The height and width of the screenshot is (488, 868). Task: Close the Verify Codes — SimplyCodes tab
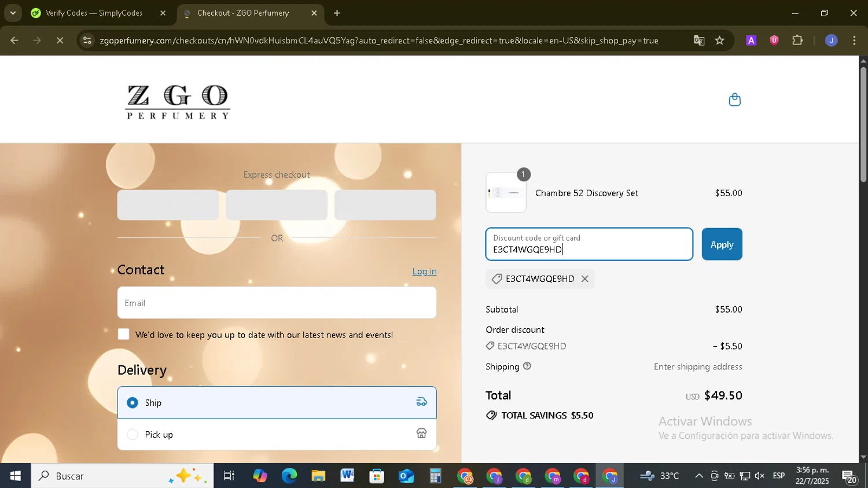[163, 13]
